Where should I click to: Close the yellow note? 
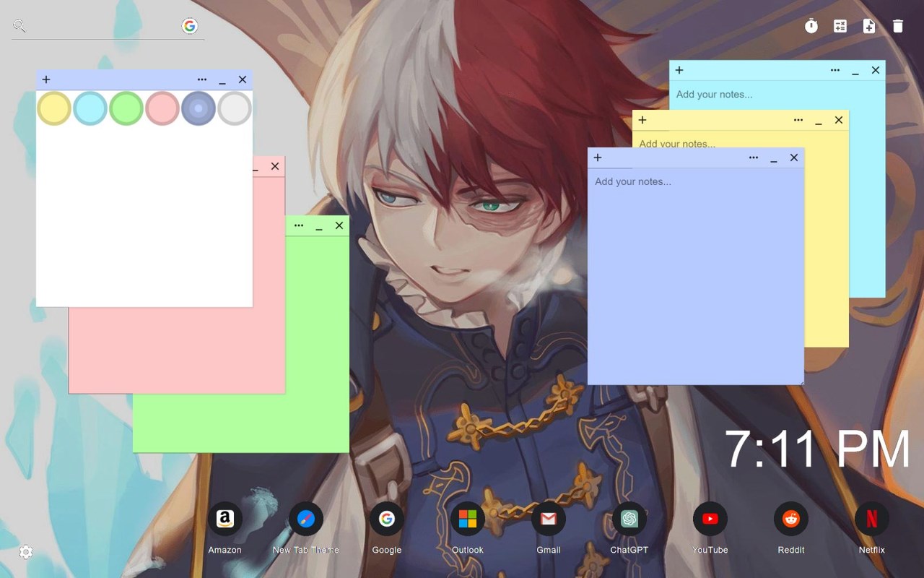pyautogui.click(x=839, y=120)
